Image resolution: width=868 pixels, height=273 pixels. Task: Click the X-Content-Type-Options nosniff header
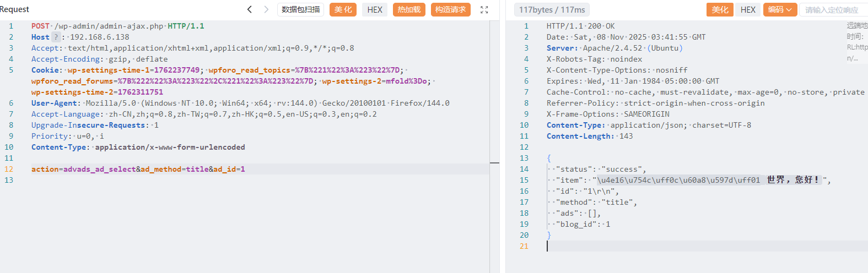point(617,70)
